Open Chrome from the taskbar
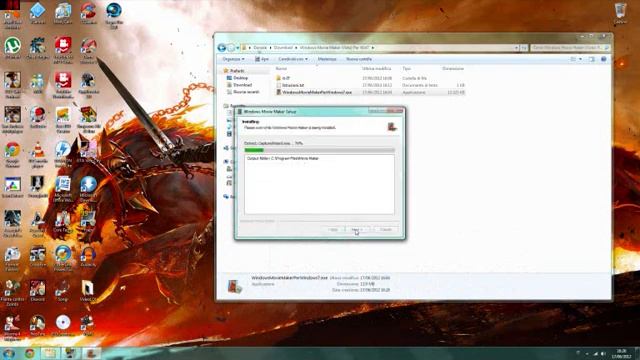Viewport: 640px width, 360px height. coord(29,353)
